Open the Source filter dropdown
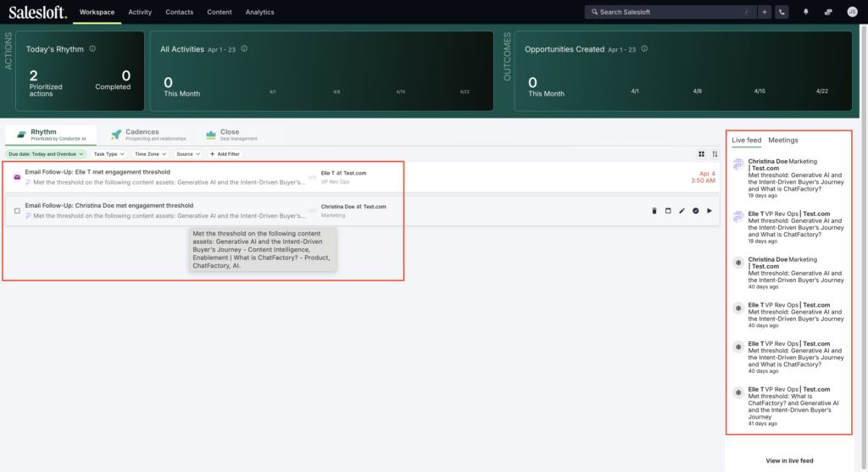 [188, 154]
